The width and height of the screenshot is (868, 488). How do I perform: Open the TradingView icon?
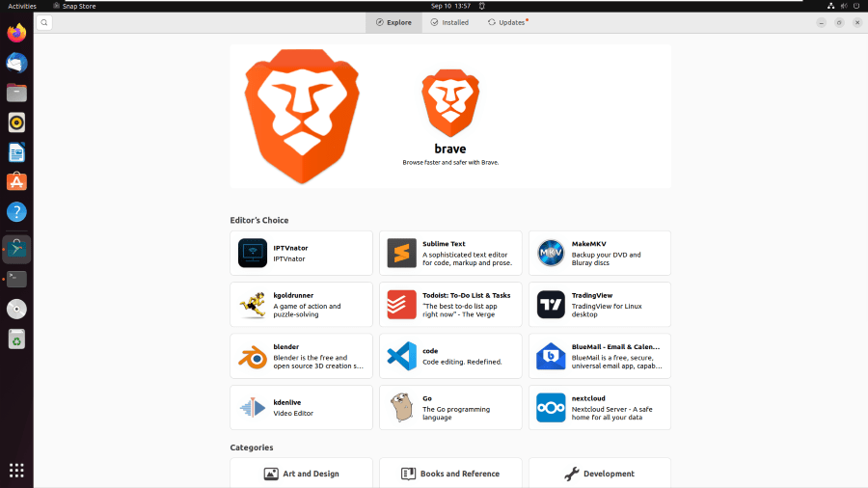coord(551,305)
